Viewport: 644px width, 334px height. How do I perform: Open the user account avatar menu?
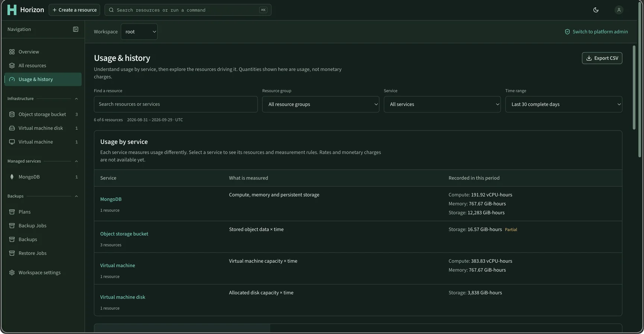point(619,10)
